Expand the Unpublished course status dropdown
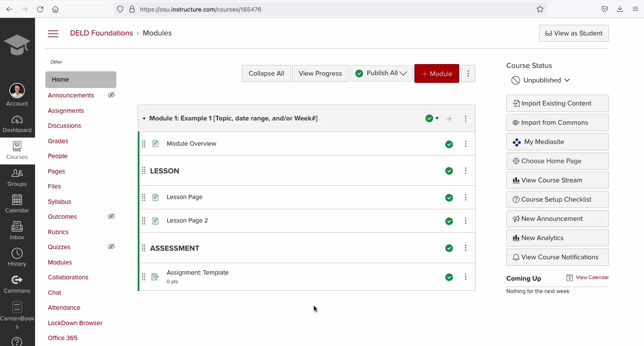The width and height of the screenshot is (644, 346). point(541,80)
